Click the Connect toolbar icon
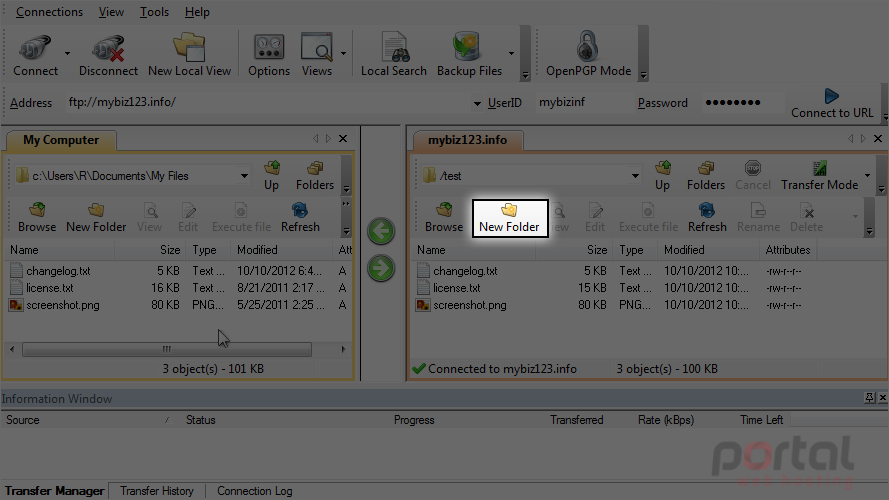Viewport: 889px width, 500px height. (x=35, y=54)
